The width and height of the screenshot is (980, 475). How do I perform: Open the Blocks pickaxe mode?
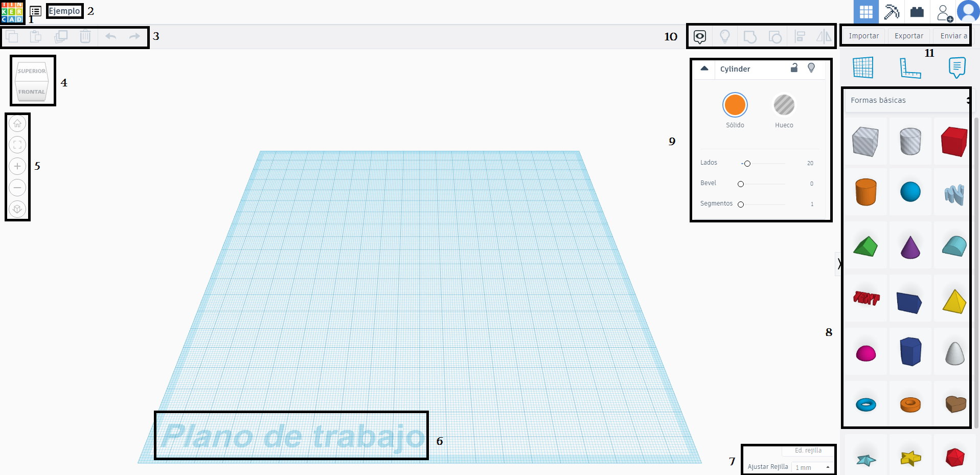pos(892,12)
